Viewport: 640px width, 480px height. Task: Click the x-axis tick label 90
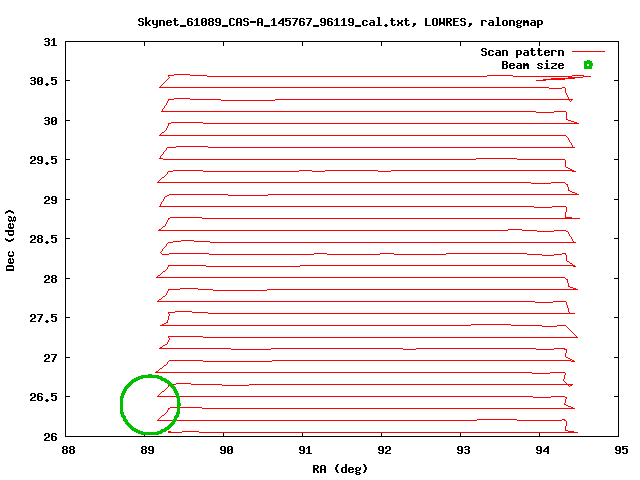(x=226, y=451)
